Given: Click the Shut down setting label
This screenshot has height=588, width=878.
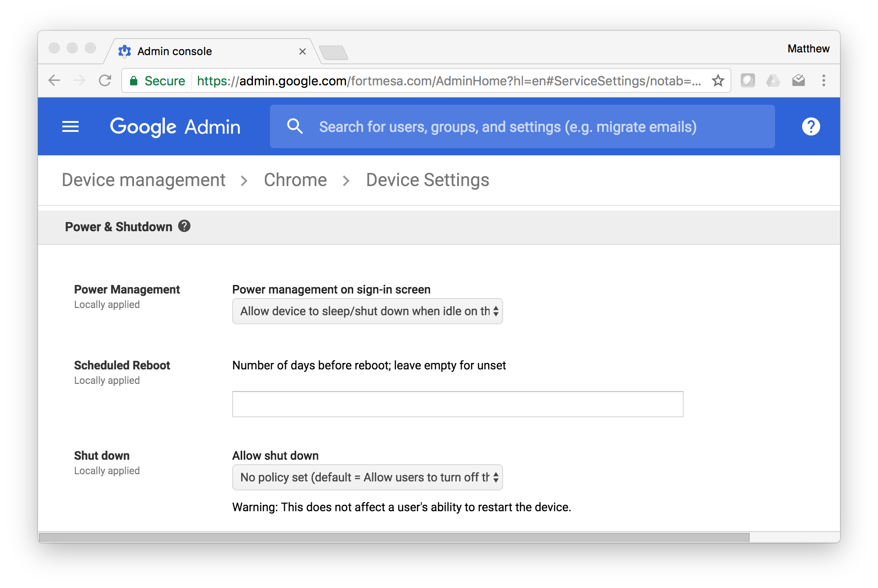Looking at the screenshot, I should tap(102, 456).
